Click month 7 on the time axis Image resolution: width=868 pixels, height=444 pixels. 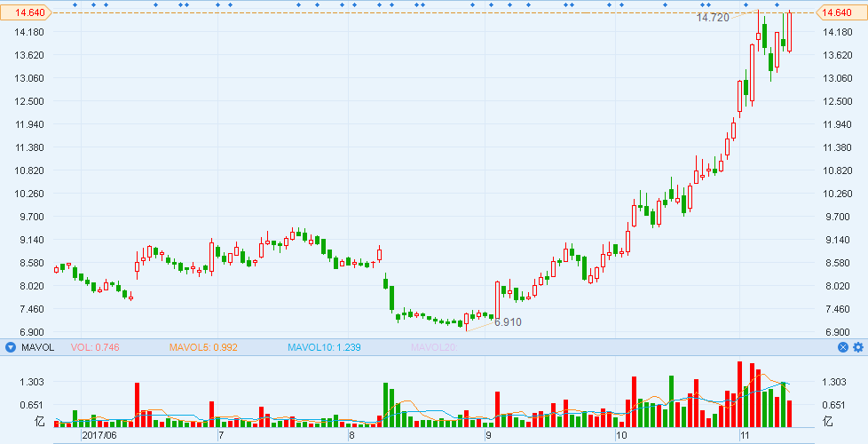pos(221,435)
